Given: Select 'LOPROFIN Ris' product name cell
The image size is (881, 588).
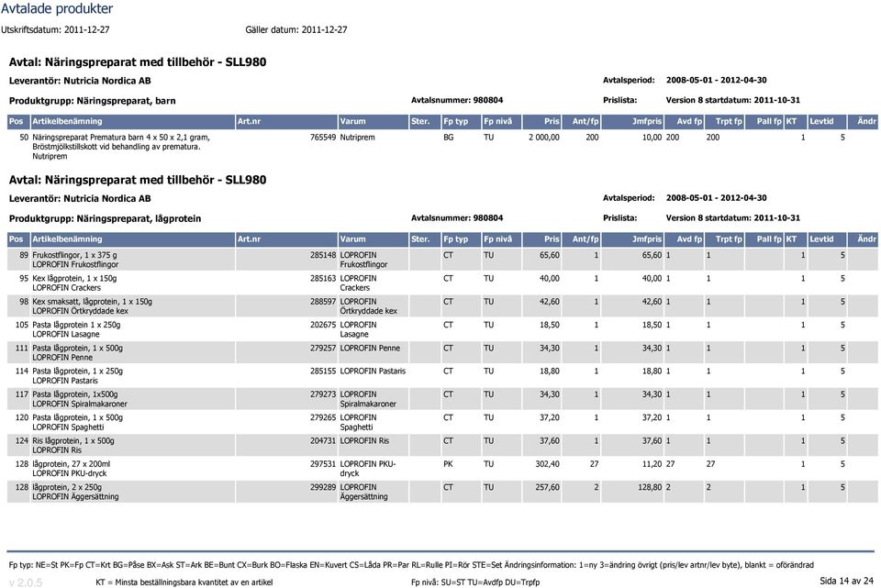Looking at the screenshot, I should pos(364,441).
